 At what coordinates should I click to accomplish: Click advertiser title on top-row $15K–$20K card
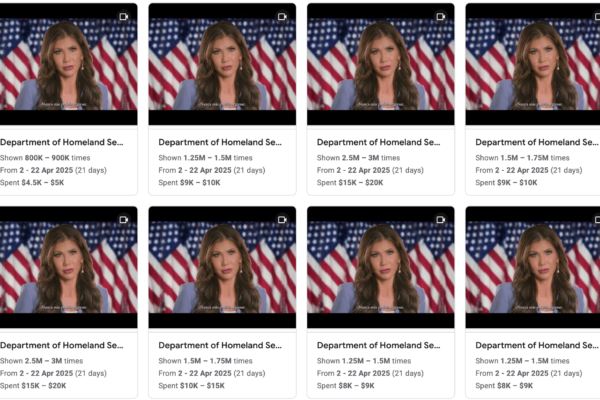coord(378,142)
